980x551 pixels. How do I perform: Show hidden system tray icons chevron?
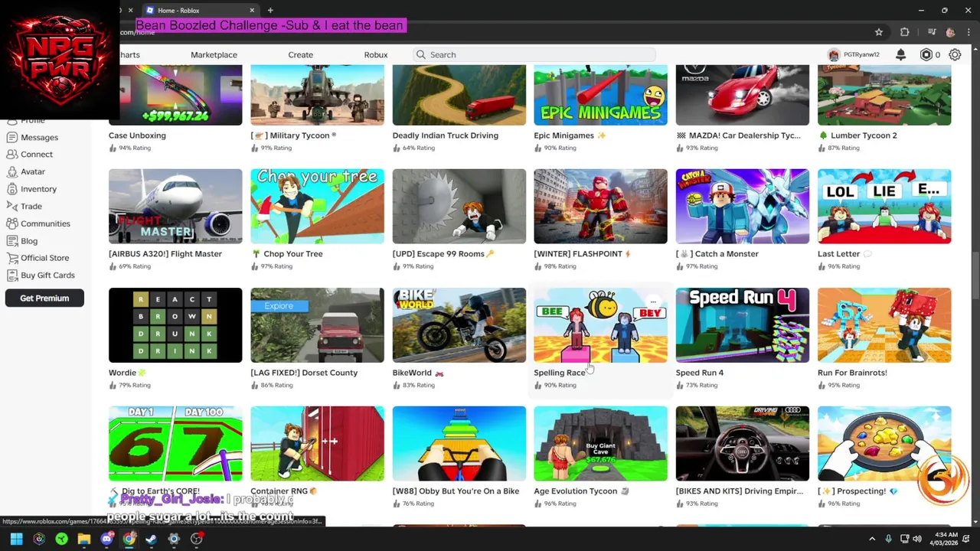(x=872, y=539)
